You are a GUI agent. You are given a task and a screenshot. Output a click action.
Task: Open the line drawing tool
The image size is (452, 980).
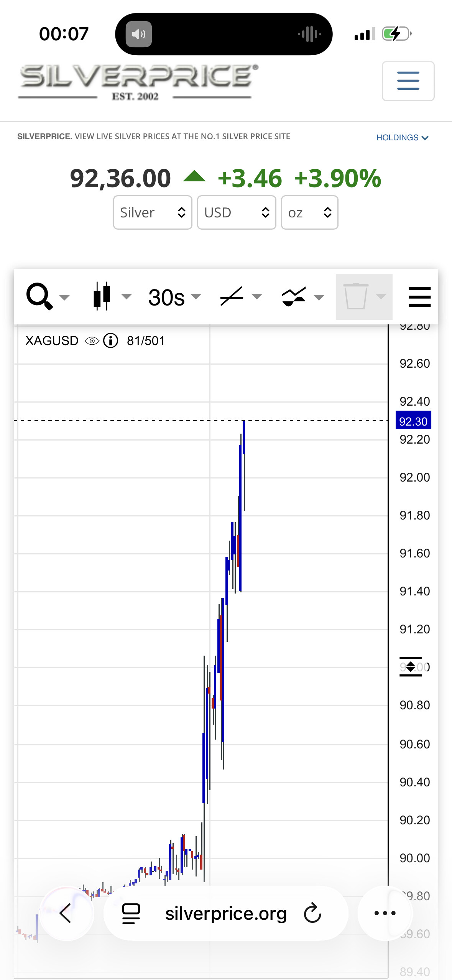pos(232,296)
